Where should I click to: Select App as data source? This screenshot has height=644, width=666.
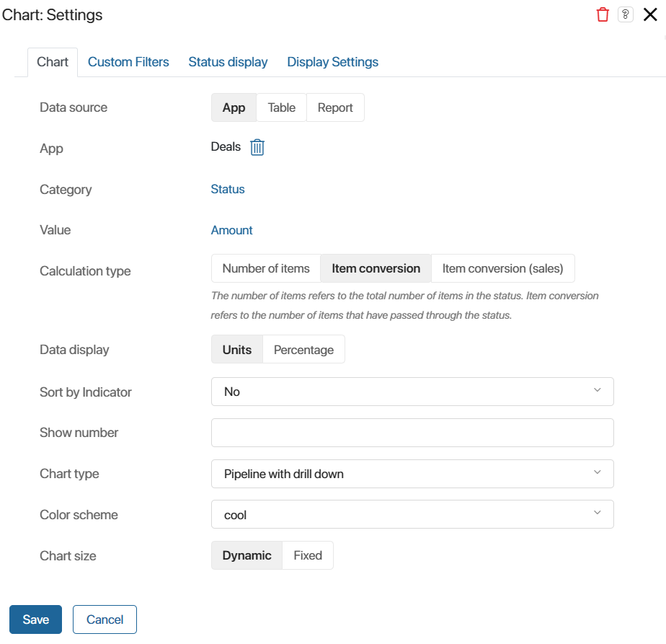(x=234, y=107)
